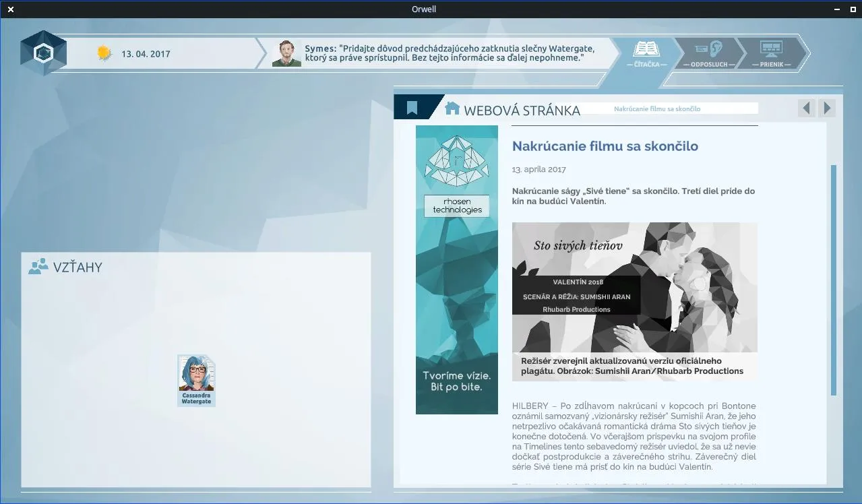Viewport: 862px width, 504px height.
Task: Click the paragraph starting with "HILBERY"
Action: pos(634,436)
